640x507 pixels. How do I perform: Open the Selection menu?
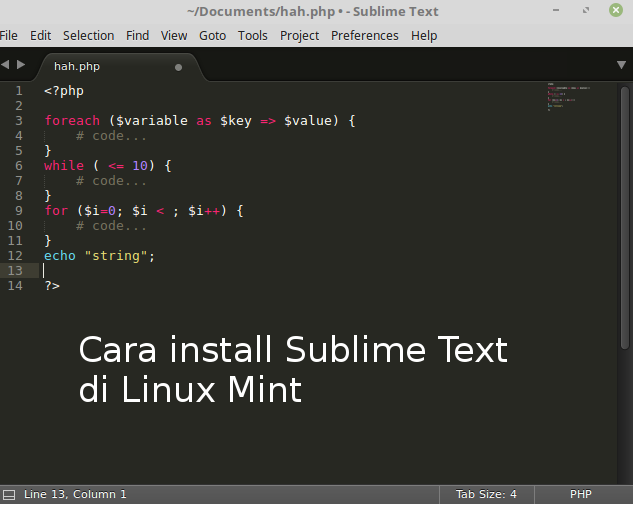tap(89, 36)
